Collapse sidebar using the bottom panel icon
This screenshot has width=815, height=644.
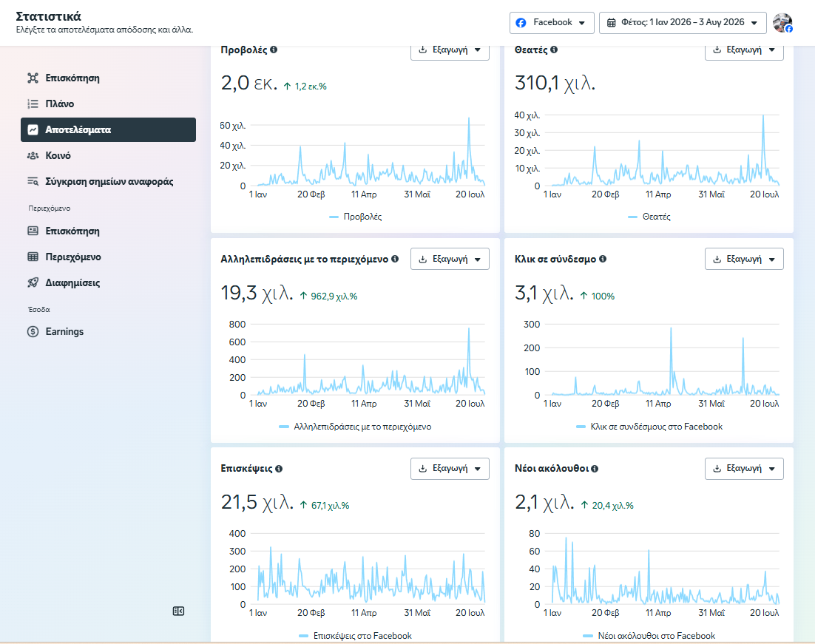click(178, 611)
